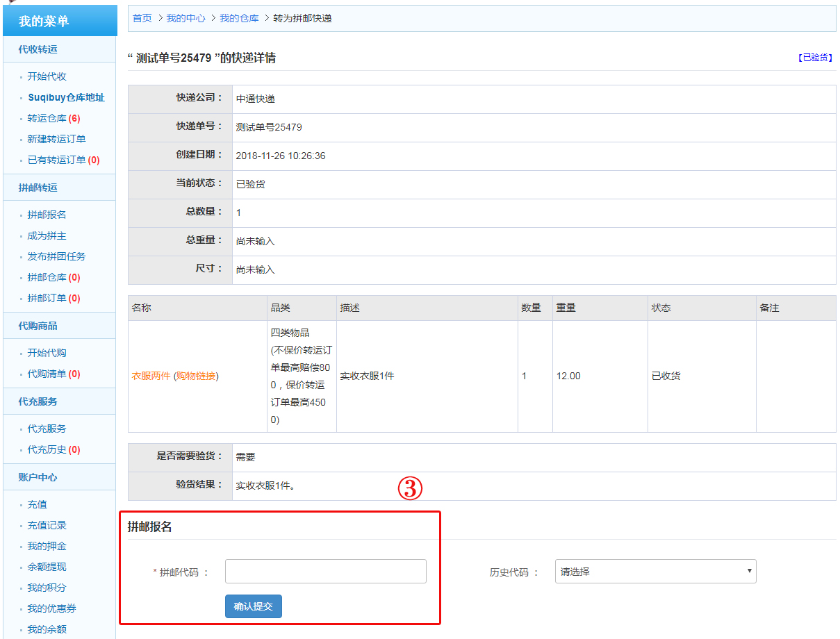Open 拼邮报名 in sidebar menu

point(47,215)
